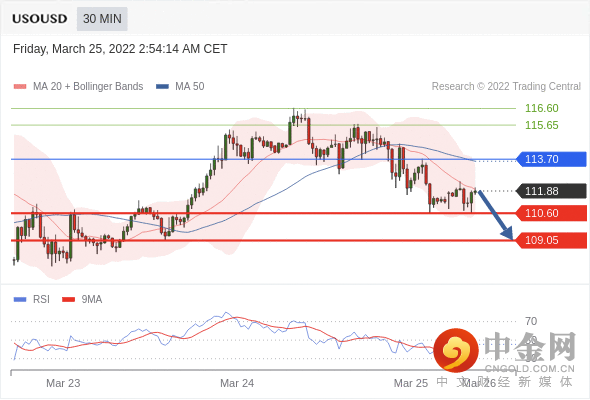The height and width of the screenshot is (400, 590).
Task: Click the USOUSD symbol title
Action: (40, 19)
